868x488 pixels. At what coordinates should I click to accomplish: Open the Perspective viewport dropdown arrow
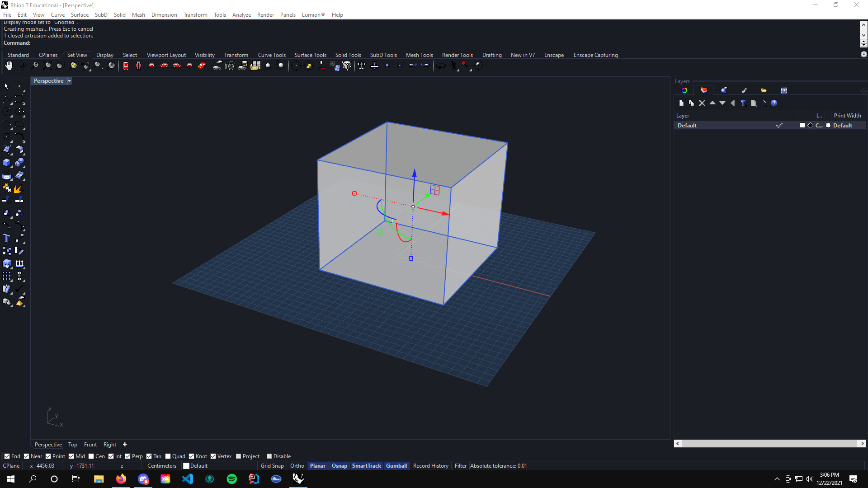click(x=69, y=81)
